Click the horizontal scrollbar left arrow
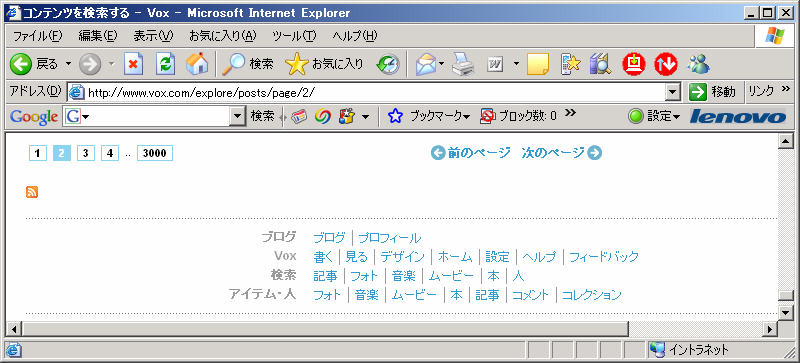The width and height of the screenshot is (800, 363). 15,329
